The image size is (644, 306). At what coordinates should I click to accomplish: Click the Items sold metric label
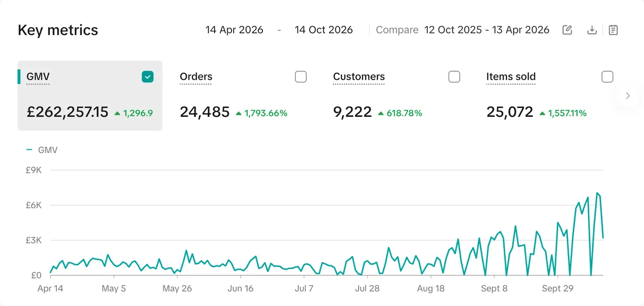511,77
